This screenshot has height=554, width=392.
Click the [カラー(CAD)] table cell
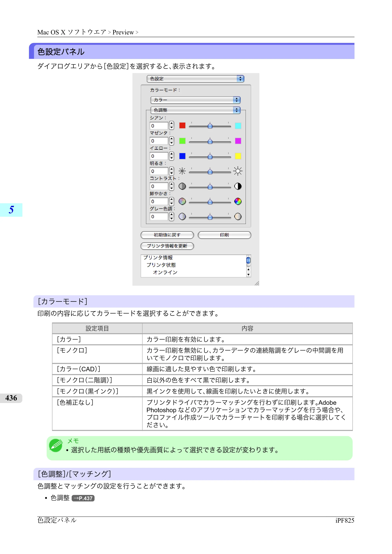tap(97, 369)
